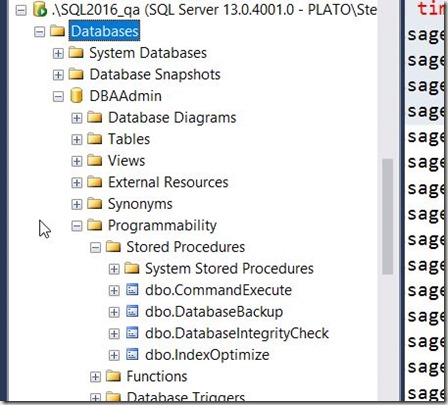Select the Synonyms label
This screenshot has height=405, width=448.
pos(140,204)
